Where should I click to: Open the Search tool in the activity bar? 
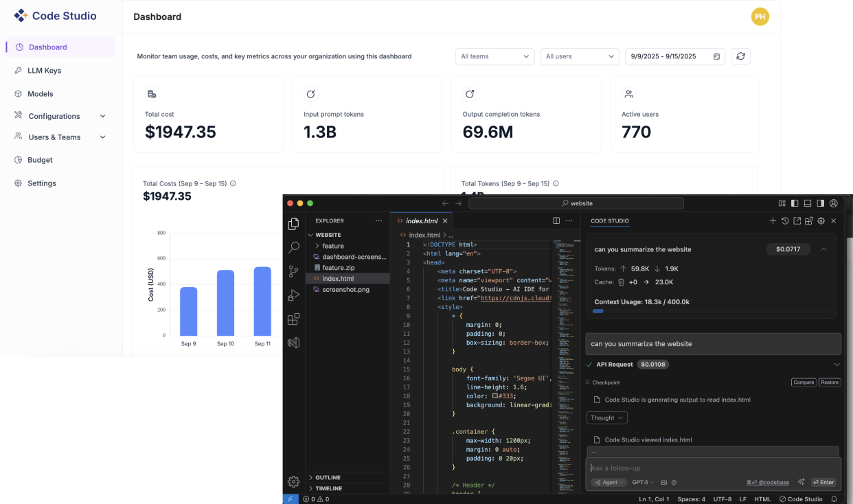293,247
